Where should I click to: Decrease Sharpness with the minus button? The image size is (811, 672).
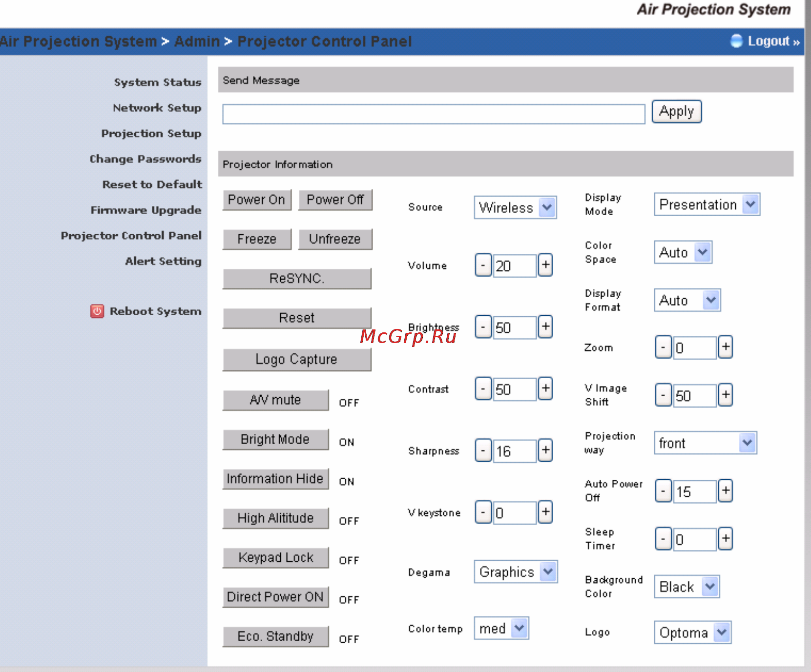click(483, 450)
